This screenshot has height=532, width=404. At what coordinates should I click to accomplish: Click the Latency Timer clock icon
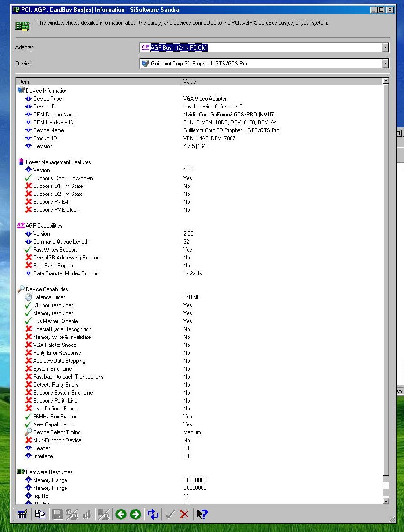point(29,297)
